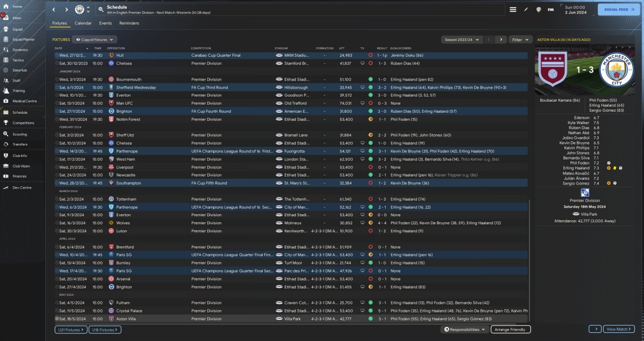Open the FM menu icon
Screen dimensions: 644x341
pos(551,10)
